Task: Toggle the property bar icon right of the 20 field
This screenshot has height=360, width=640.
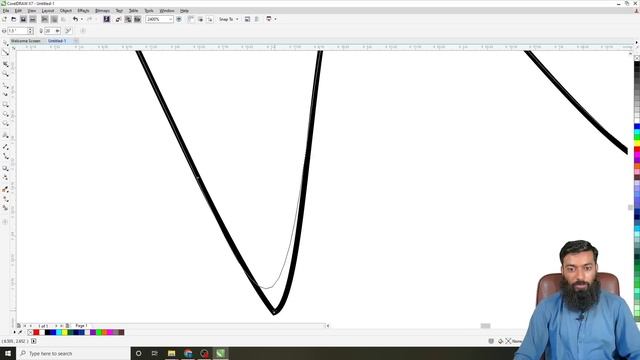Action: (68, 31)
